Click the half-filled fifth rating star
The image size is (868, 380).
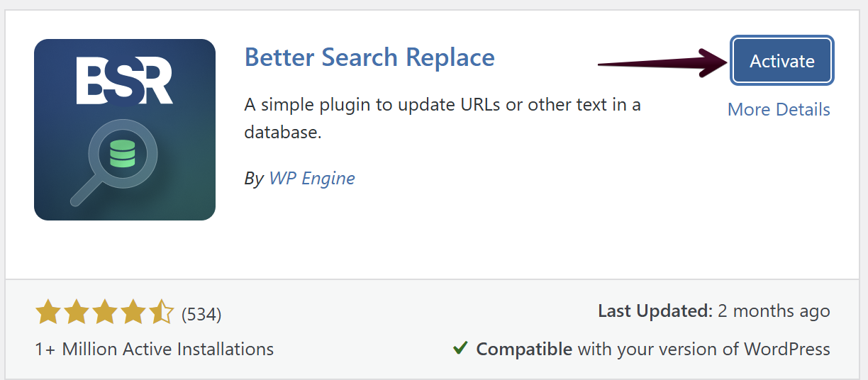pos(161,313)
